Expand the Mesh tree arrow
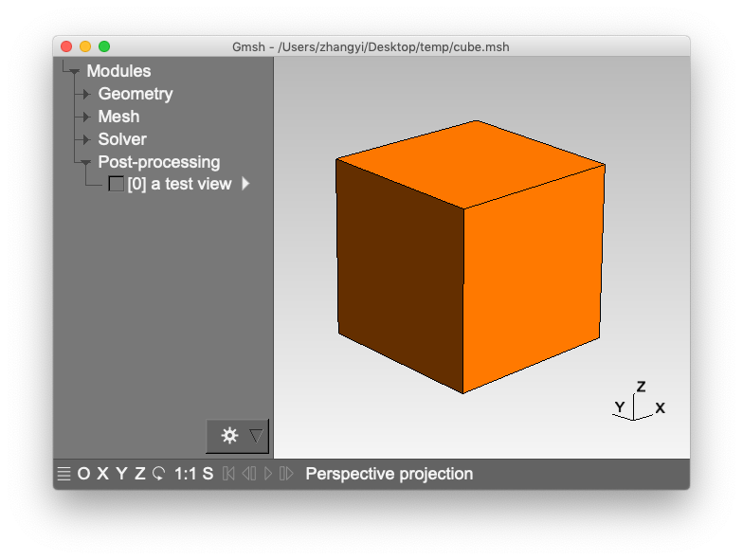Screen dimensions: 743x560 (x=86, y=117)
